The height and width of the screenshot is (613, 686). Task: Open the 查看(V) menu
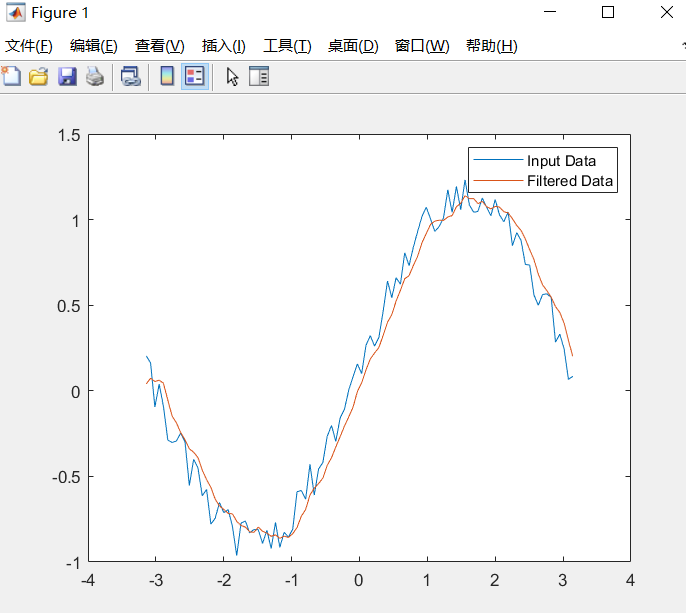coord(160,46)
